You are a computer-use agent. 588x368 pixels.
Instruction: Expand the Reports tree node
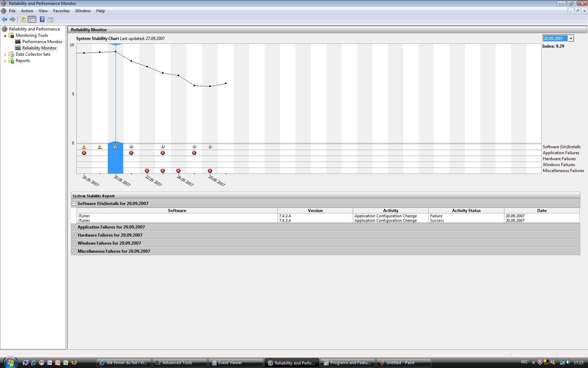click(x=5, y=61)
